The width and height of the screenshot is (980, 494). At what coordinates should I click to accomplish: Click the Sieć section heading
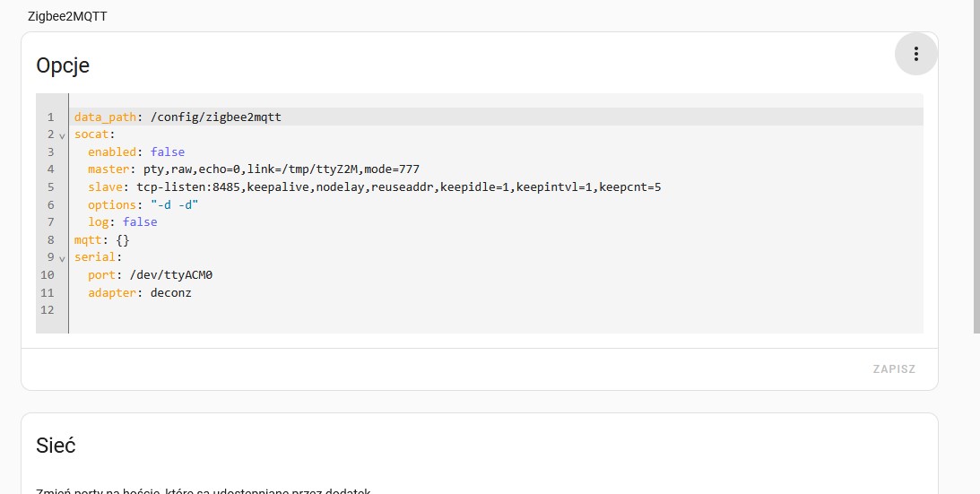(x=56, y=446)
